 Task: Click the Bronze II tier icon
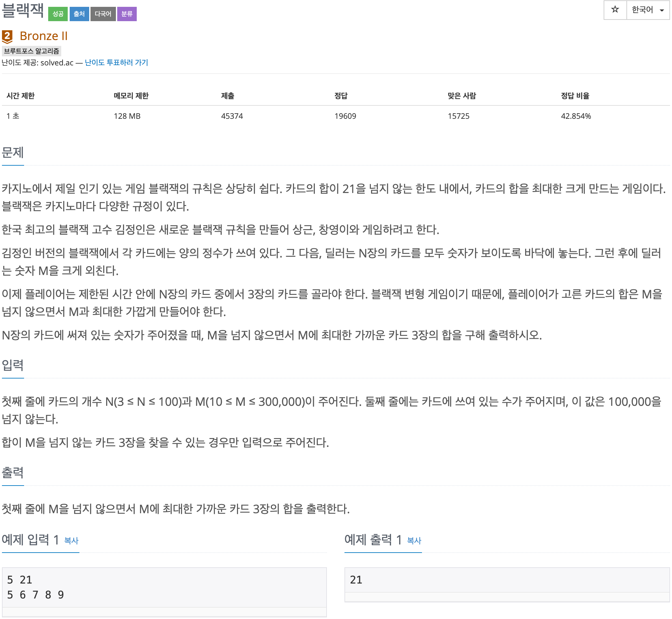click(x=7, y=36)
